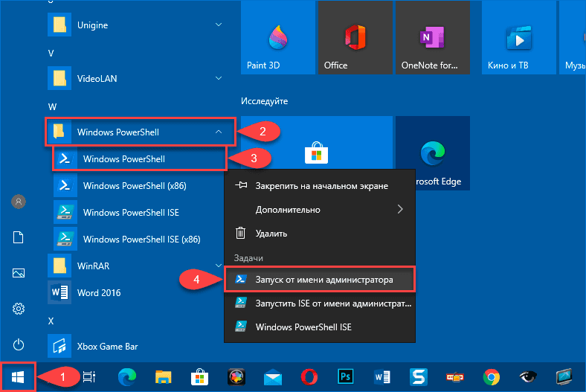This screenshot has height=392, width=586.
Task: Launch Microsoft Edge from the taskbar
Action: point(127,376)
